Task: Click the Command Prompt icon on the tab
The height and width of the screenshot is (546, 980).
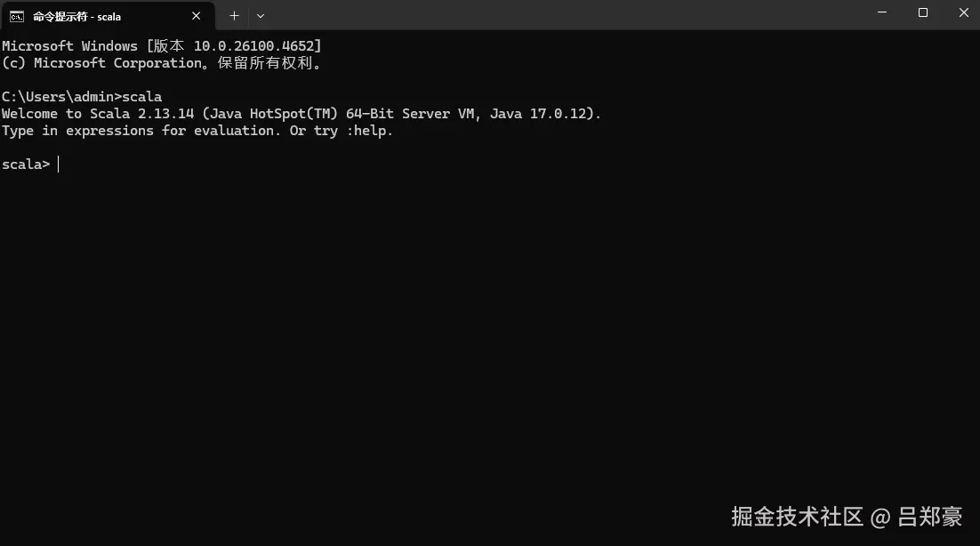Action: tap(17, 15)
